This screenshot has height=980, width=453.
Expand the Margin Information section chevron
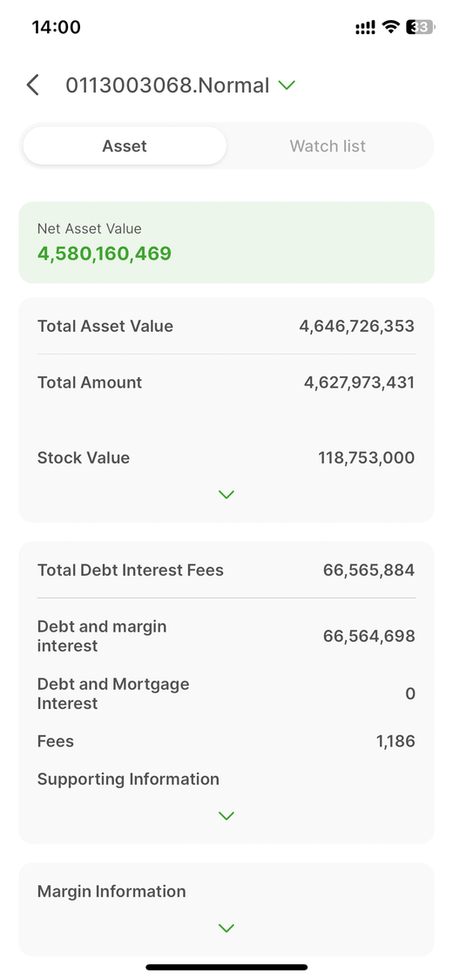226,928
